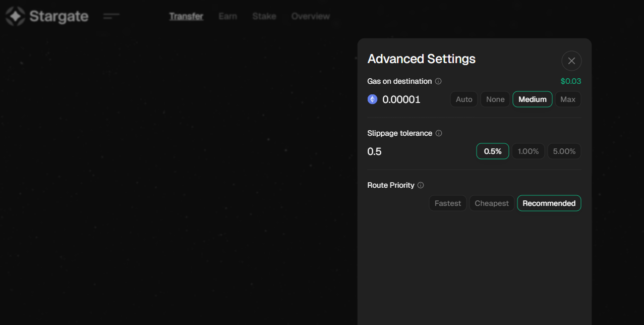Open the Stake tab
The image size is (644, 325).
click(x=264, y=16)
